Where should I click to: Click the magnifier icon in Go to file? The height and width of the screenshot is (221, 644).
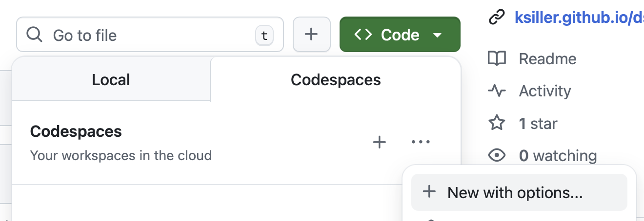pyautogui.click(x=34, y=35)
